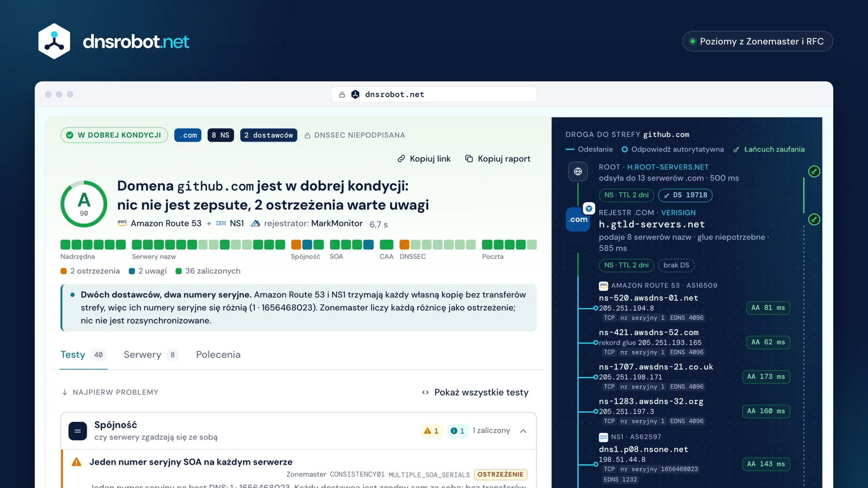Open the H.ROOT-SERVERS.NET link

coord(668,167)
